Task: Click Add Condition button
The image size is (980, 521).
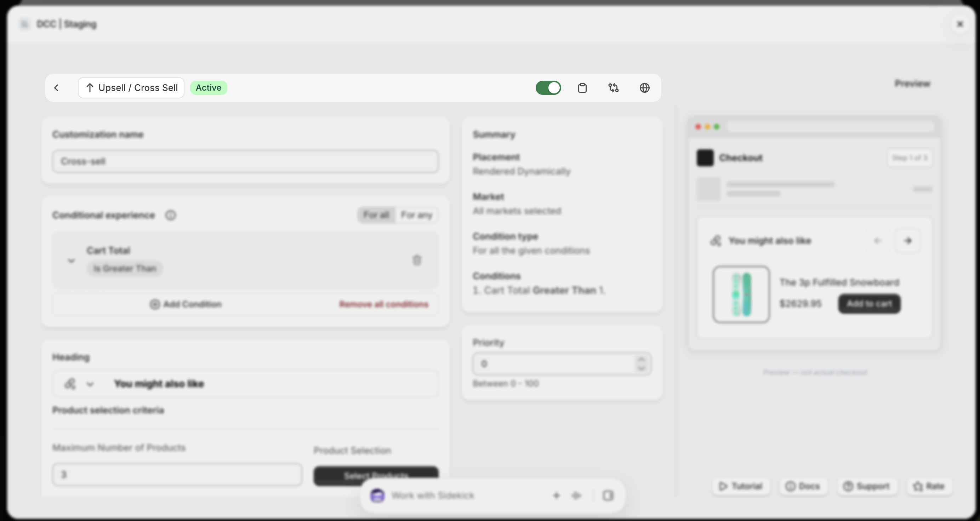Action: [186, 304]
